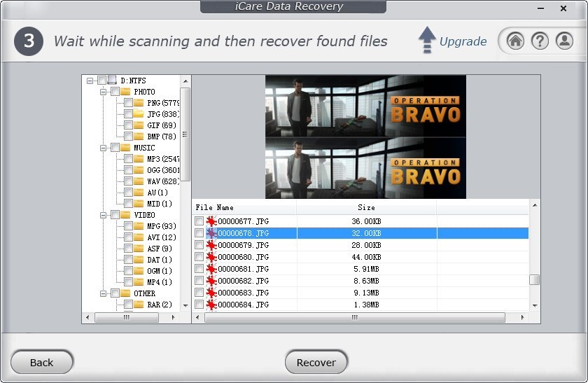Click the Recover button
The height and width of the screenshot is (383, 588).
pyautogui.click(x=316, y=362)
